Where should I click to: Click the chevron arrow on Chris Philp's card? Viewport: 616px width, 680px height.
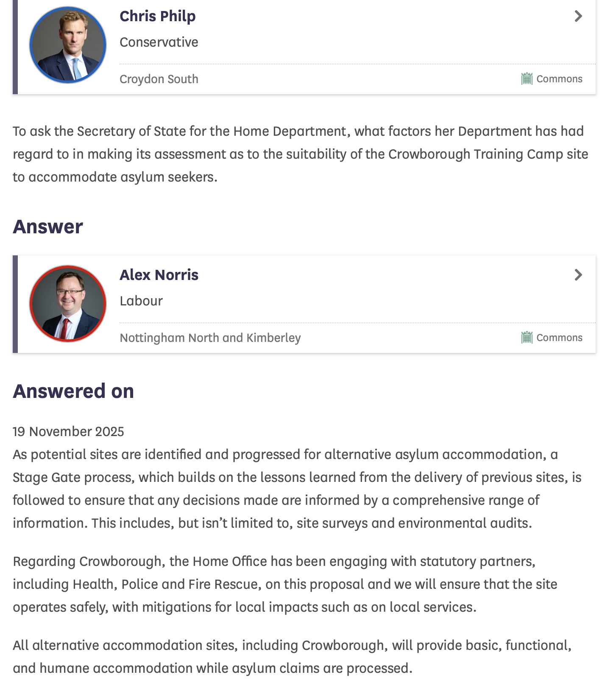578,16
